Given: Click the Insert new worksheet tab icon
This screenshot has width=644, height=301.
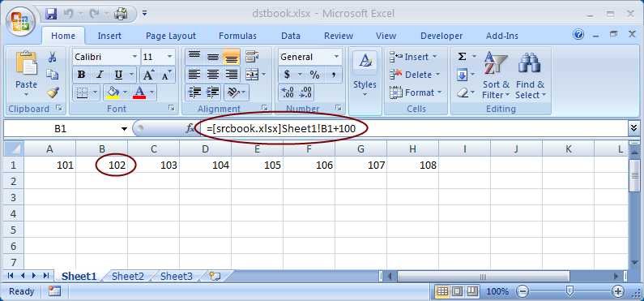Looking at the screenshot, I should click(215, 276).
